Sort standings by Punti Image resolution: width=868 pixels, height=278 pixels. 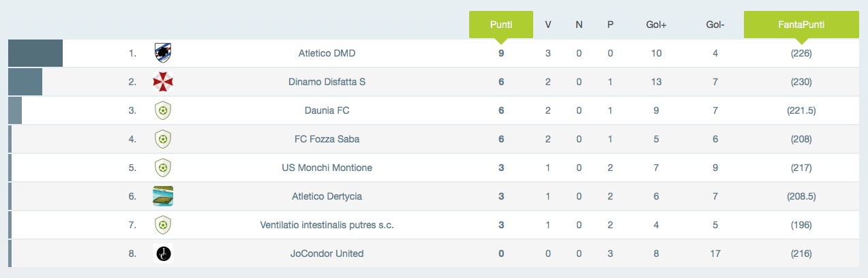click(501, 25)
